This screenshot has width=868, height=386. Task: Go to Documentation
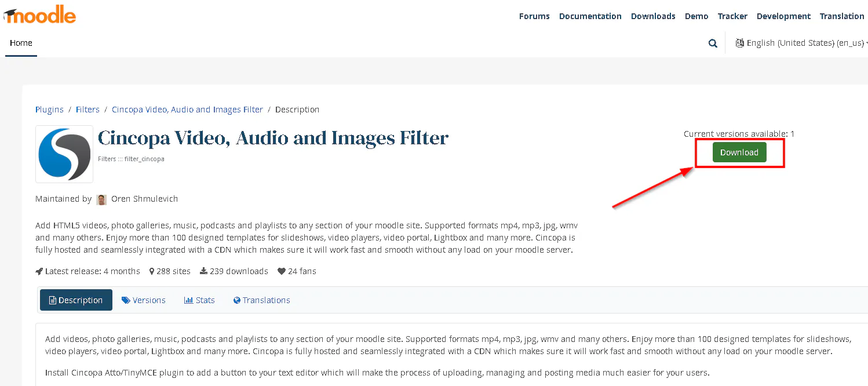(x=590, y=16)
